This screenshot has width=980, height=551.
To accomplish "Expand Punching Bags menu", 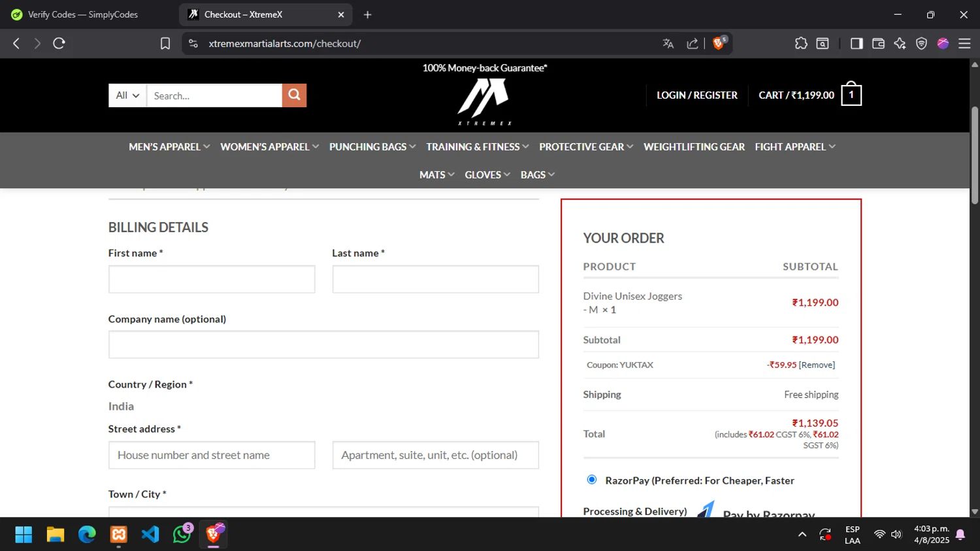I will click(372, 147).
